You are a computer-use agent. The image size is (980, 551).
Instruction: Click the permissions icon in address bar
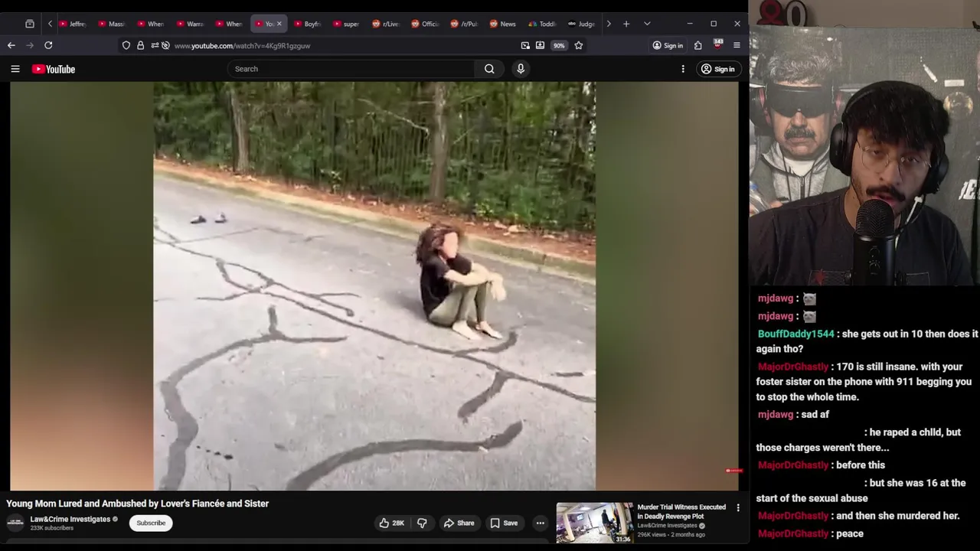pos(155,45)
